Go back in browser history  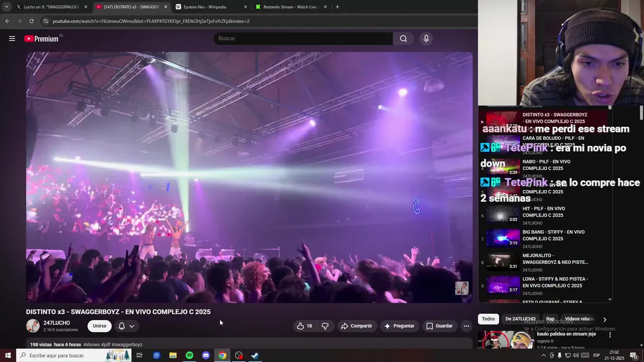[x=7, y=21]
